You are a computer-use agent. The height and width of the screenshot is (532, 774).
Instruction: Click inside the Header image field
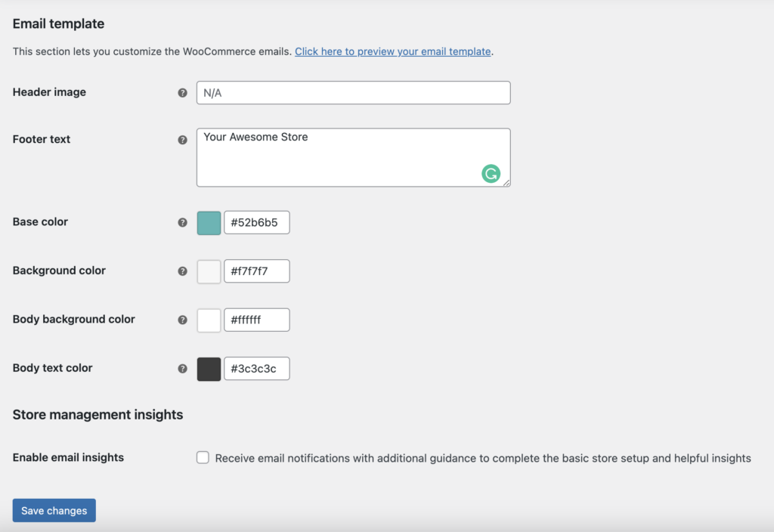coord(352,92)
